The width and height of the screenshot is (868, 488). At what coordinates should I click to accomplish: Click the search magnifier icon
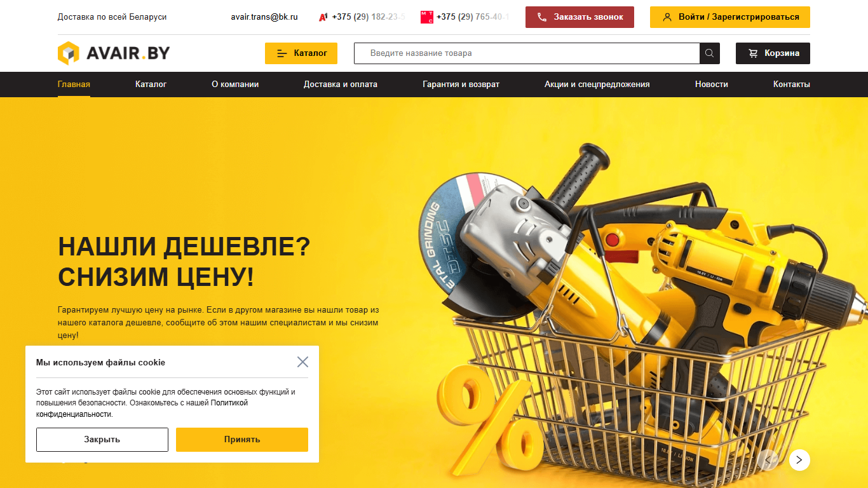click(x=710, y=53)
